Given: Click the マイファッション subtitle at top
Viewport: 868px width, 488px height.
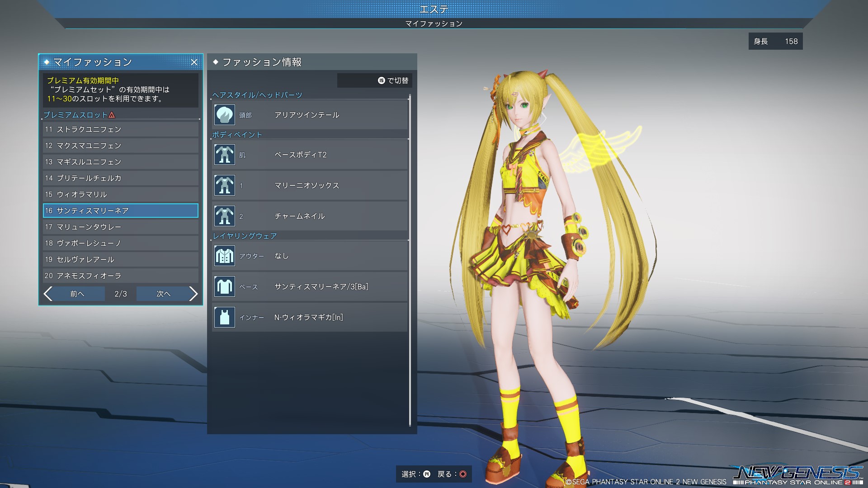Looking at the screenshot, I should tap(434, 23).
